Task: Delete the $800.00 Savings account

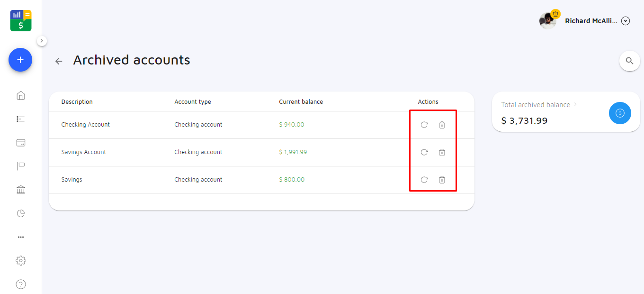Action: (x=442, y=180)
